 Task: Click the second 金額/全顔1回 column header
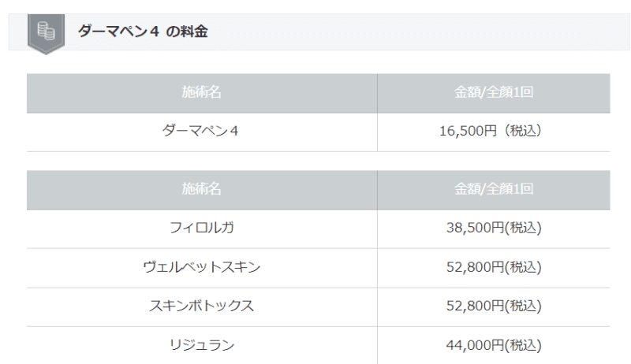coord(494,190)
